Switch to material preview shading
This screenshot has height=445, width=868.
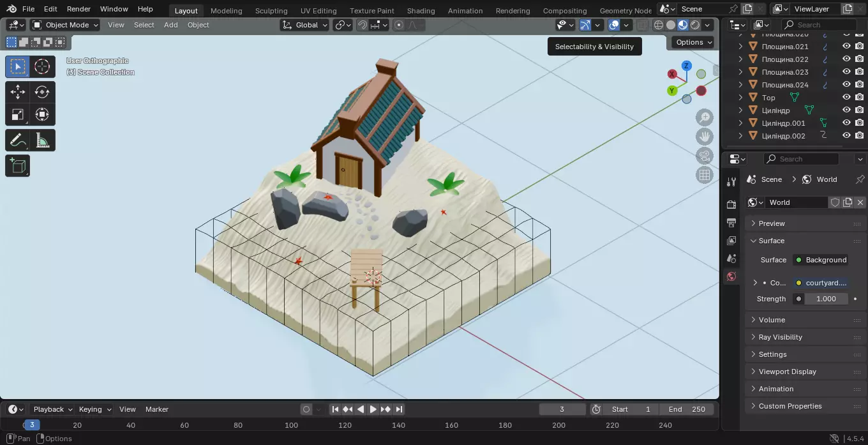click(x=683, y=25)
